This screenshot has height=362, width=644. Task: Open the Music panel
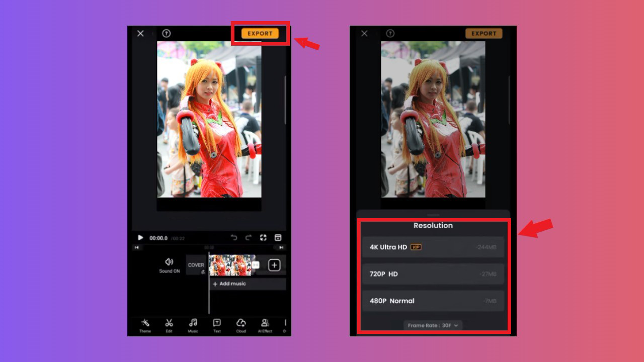(193, 326)
